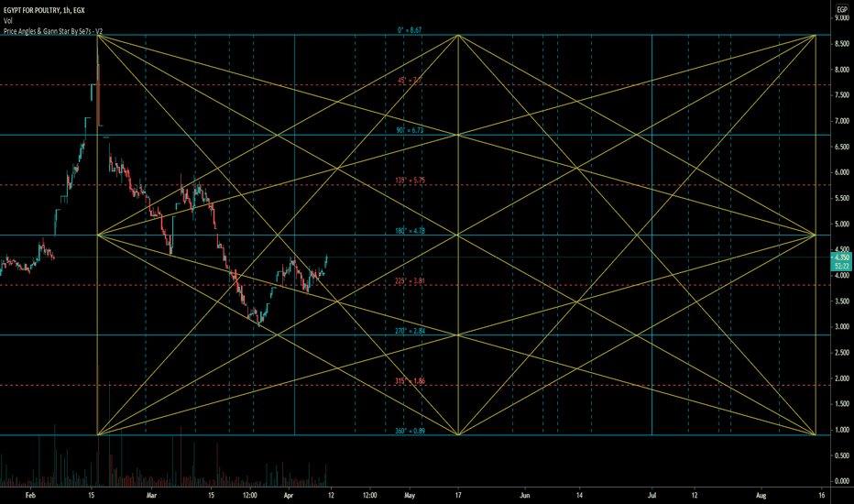Open the Price Angles & Gann Star indicator label
Viewport: 854px width, 504px height.
pos(53,31)
